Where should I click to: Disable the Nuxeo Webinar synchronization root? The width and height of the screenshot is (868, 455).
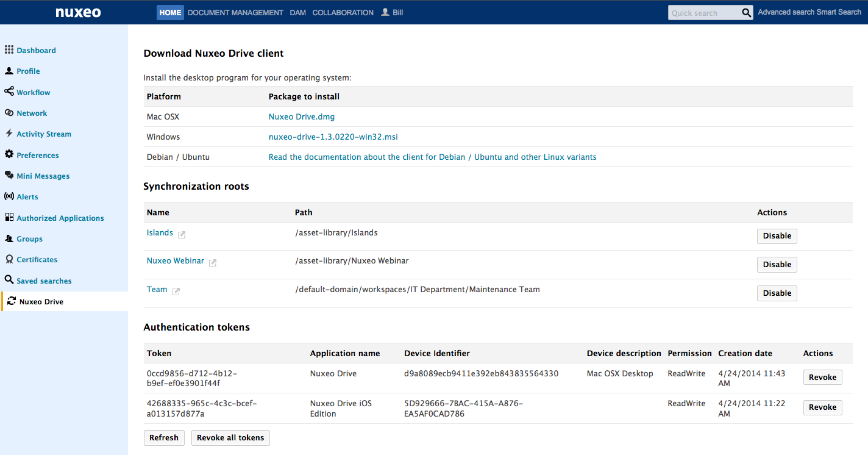click(777, 265)
